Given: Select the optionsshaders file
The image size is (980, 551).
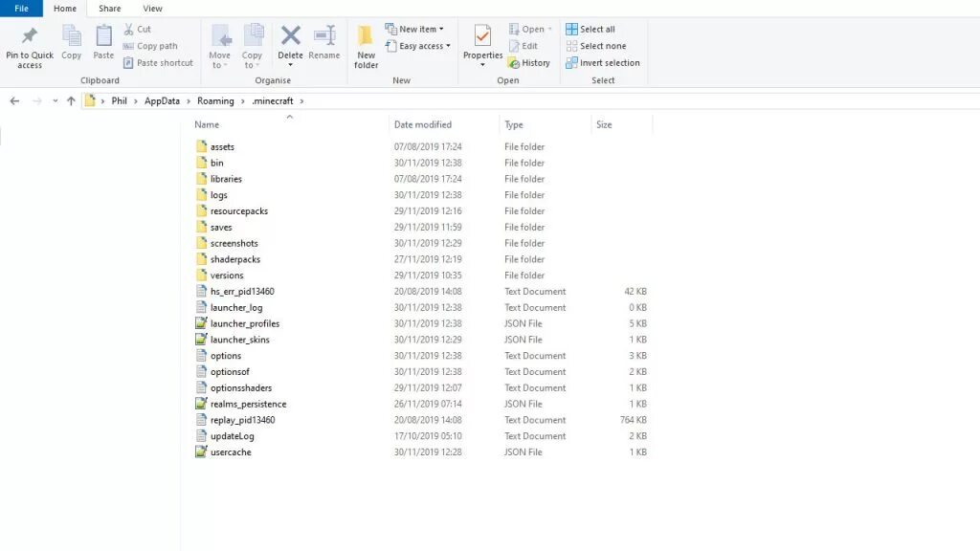Looking at the screenshot, I should (x=240, y=388).
